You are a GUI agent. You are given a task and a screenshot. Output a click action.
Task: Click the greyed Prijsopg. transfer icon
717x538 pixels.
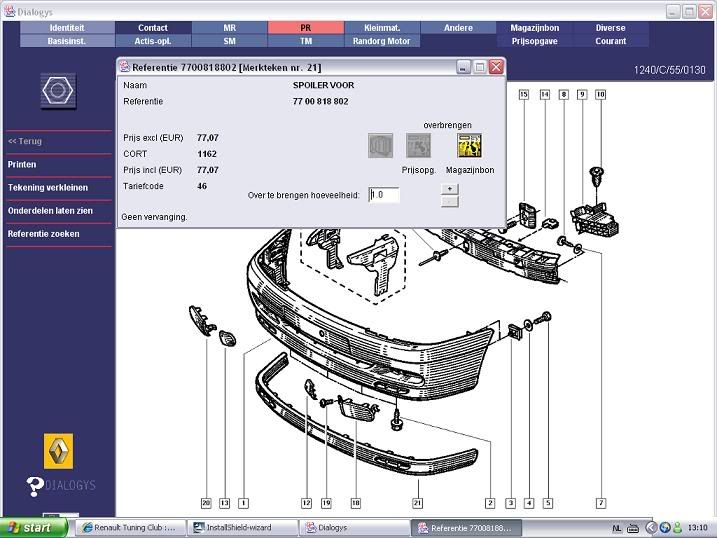pyautogui.click(x=418, y=145)
